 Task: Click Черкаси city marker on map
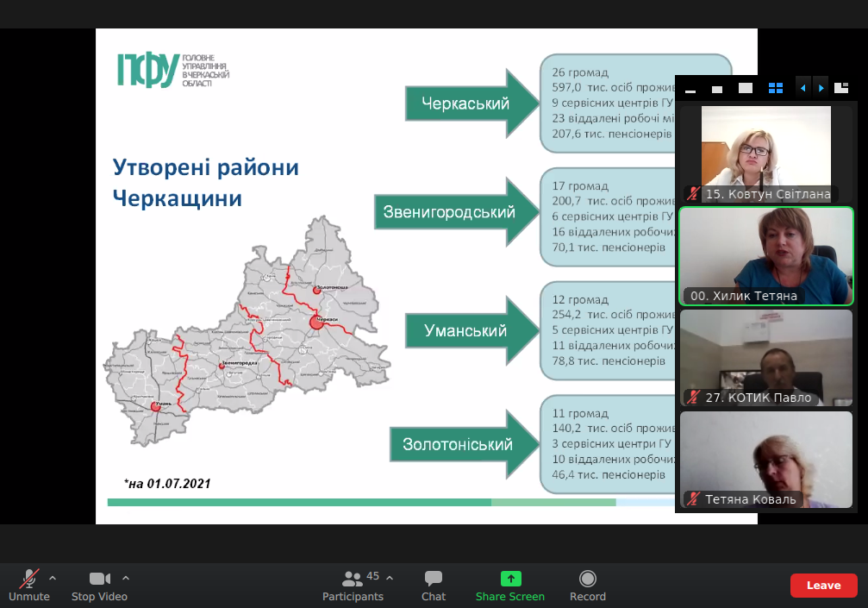click(316, 322)
